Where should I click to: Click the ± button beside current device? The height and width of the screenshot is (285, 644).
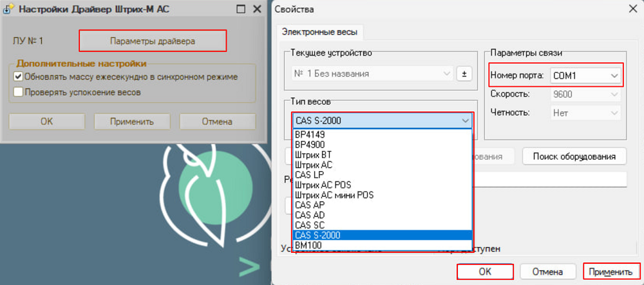[x=464, y=73]
